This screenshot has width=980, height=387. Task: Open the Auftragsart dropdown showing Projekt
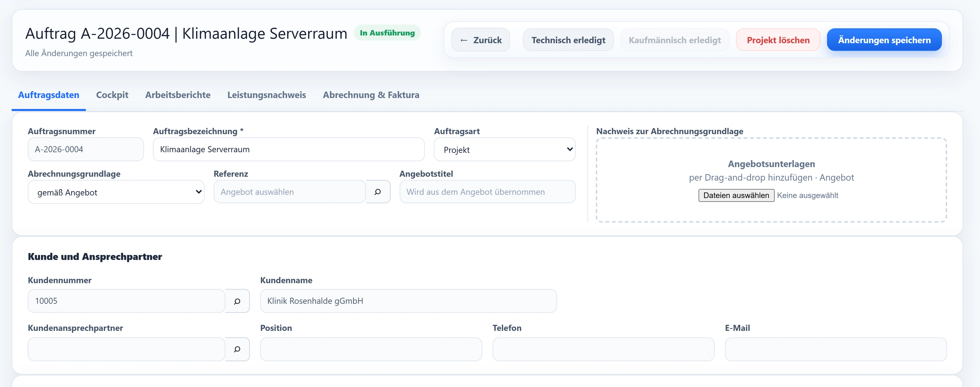point(504,149)
